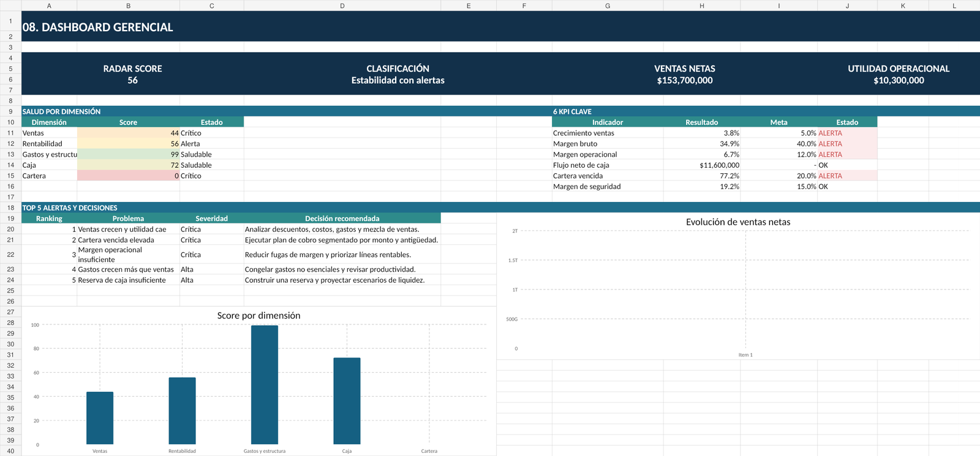
Task: Select 'Cartera vencida' indicator cell
Action: point(607,176)
